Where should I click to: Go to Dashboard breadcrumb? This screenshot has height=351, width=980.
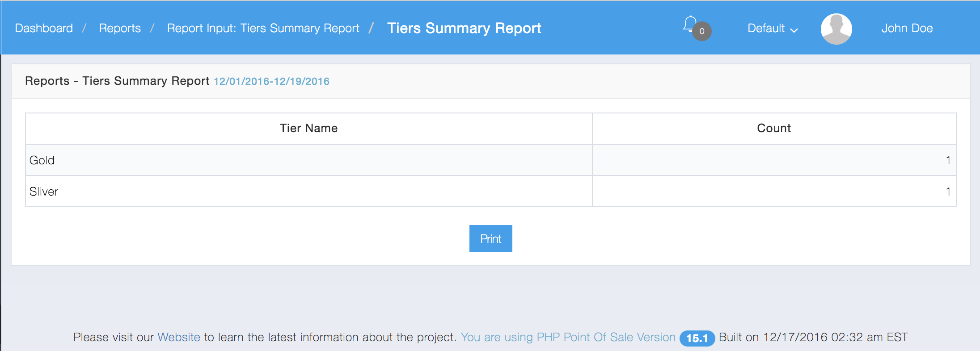[44, 29]
